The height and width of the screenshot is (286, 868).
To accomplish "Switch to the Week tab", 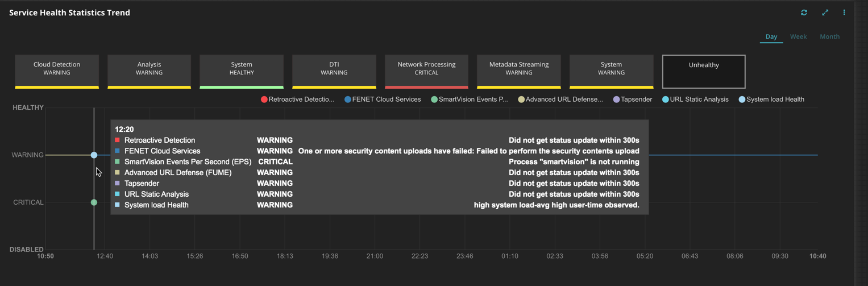I will (x=798, y=36).
